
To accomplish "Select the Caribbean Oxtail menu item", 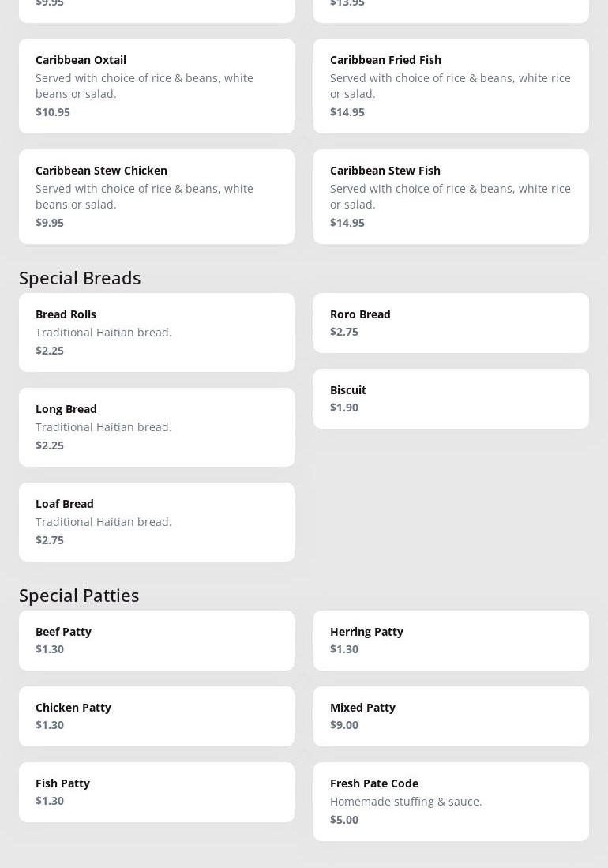I will tap(156, 85).
